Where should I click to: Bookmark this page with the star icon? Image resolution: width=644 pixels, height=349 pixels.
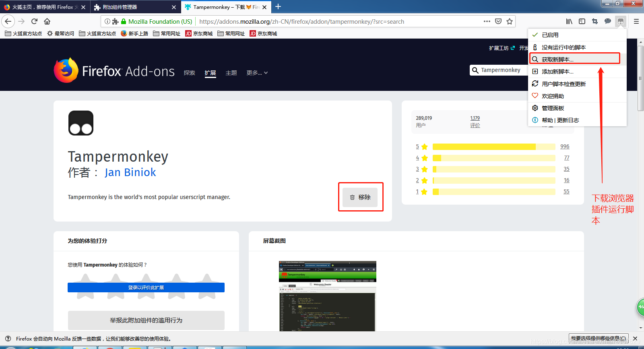(x=510, y=21)
